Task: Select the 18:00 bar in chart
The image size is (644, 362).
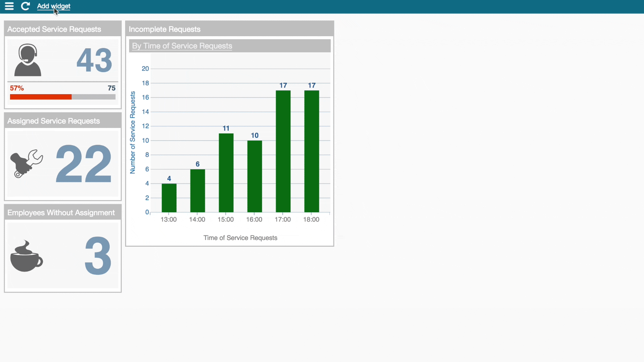Action: (312, 151)
